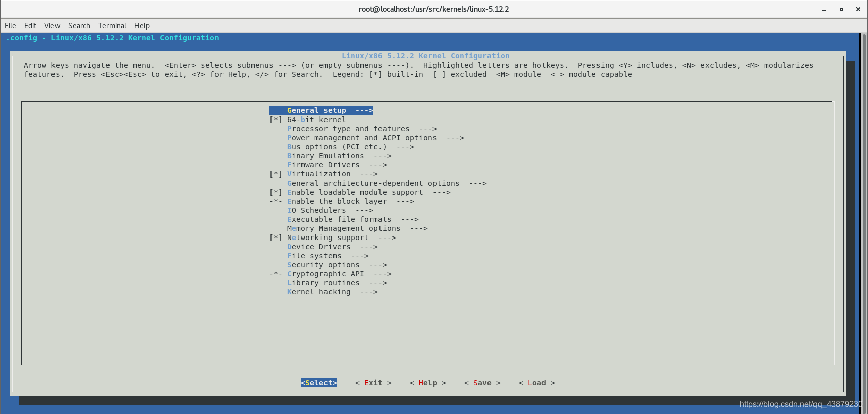Click the centered Linux/x86 5.12.2 Kernel Configuration box title

pos(425,56)
